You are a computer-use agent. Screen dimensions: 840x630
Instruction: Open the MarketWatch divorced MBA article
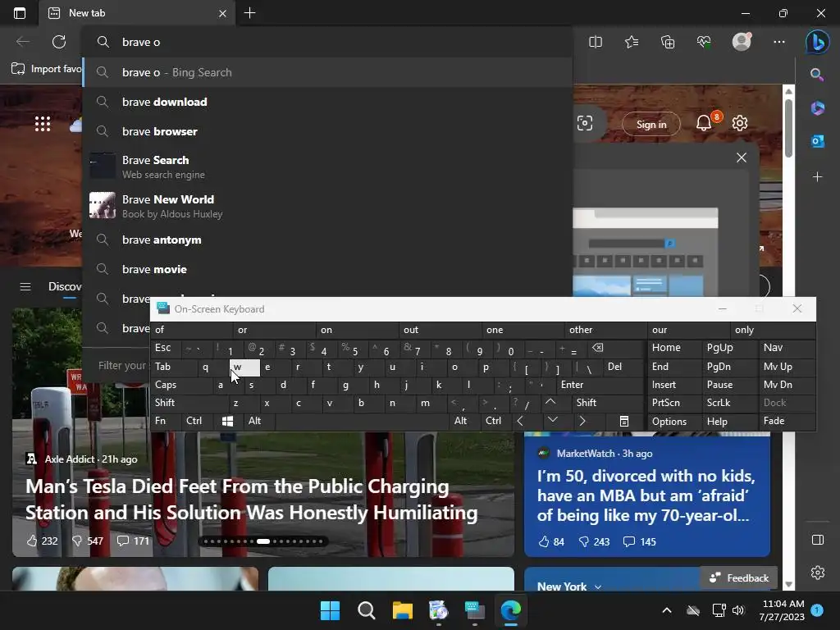point(646,495)
